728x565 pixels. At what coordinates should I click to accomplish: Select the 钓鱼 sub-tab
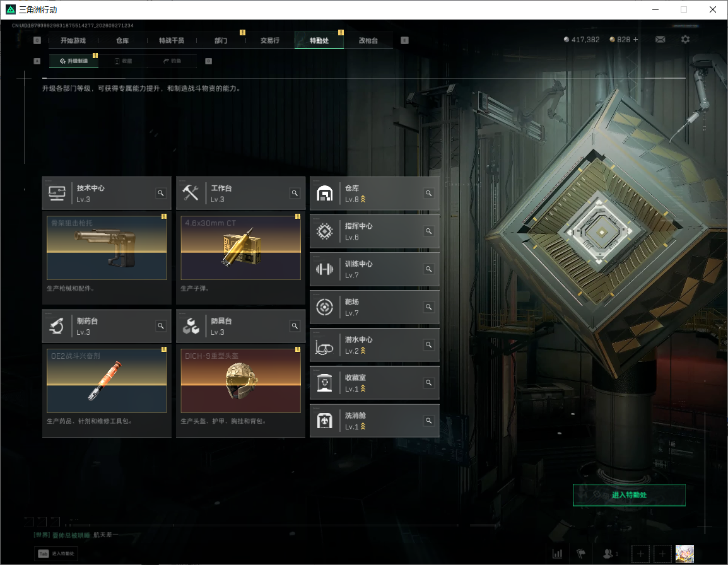click(172, 61)
